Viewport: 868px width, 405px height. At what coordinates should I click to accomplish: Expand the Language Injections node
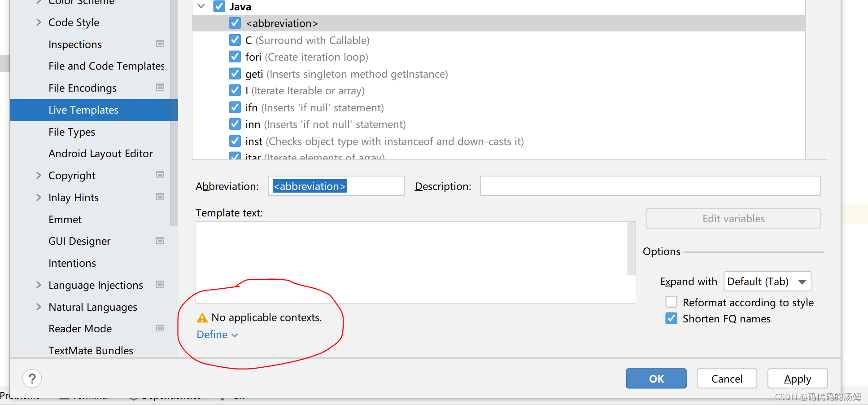pos(39,285)
